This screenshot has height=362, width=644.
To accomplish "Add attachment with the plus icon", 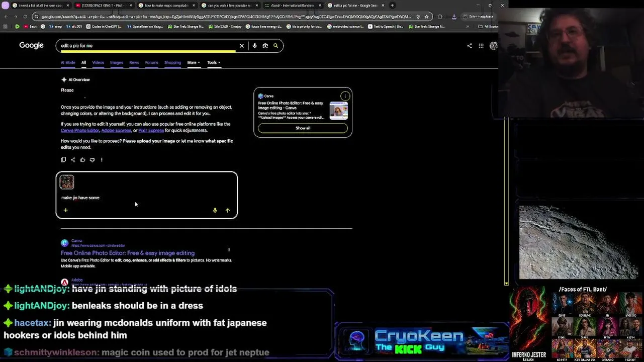I will point(65,210).
